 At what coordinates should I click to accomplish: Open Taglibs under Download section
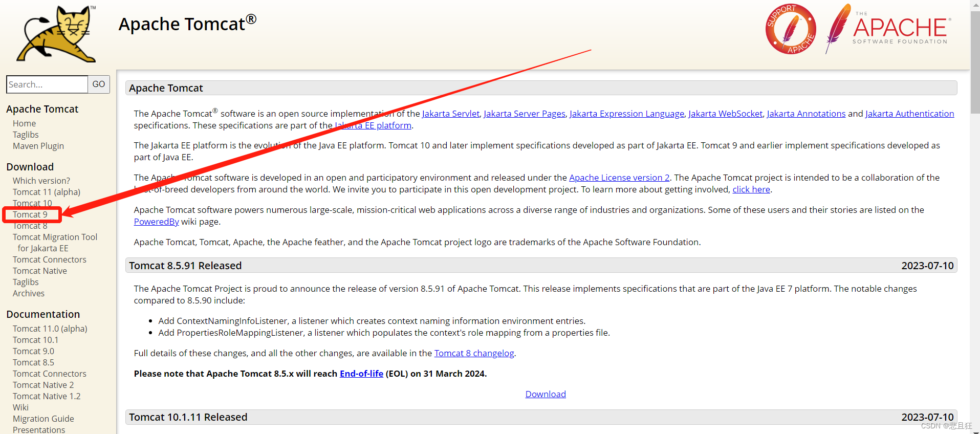pyautogui.click(x=26, y=282)
